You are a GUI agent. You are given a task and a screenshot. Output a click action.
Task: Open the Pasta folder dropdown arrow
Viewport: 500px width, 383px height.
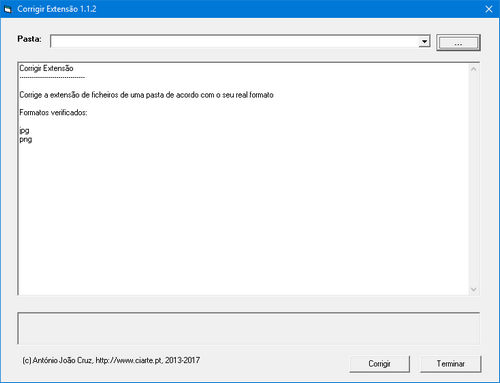pos(424,42)
